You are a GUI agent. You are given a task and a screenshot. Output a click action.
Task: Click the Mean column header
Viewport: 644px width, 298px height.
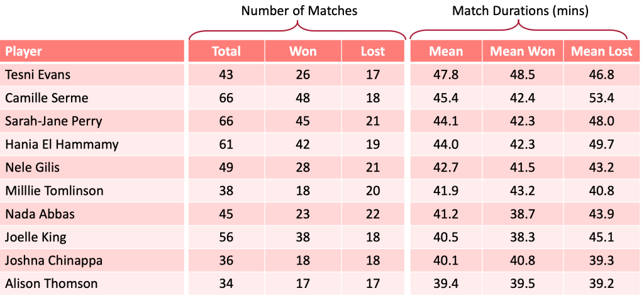tap(446, 52)
